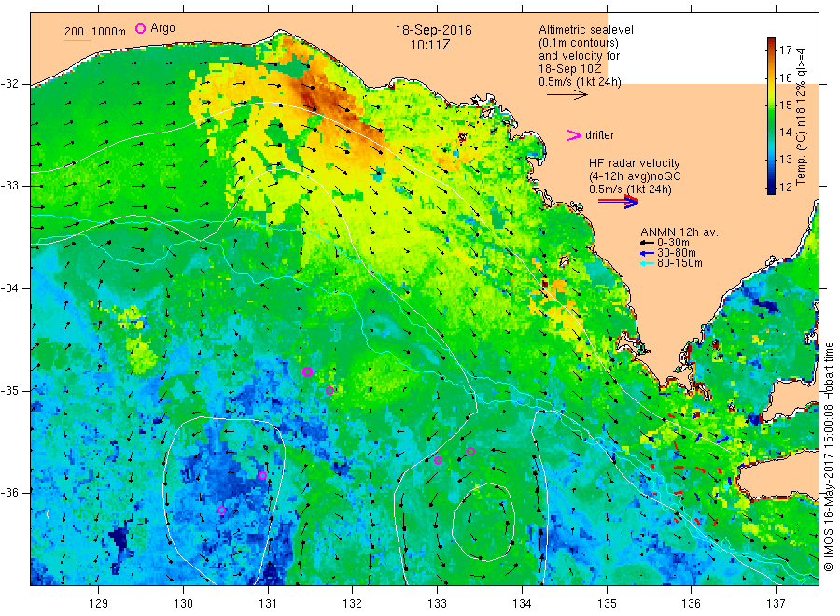Click the '-34' latitude axis label
Image resolution: width=840 pixels, height=616 pixels.
click(9, 288)
